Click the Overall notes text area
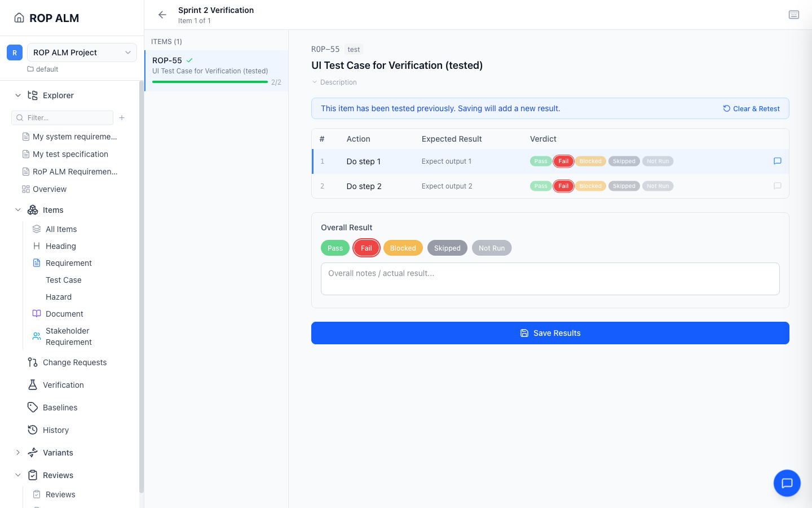The image size is (812, 508). point(550,279)
